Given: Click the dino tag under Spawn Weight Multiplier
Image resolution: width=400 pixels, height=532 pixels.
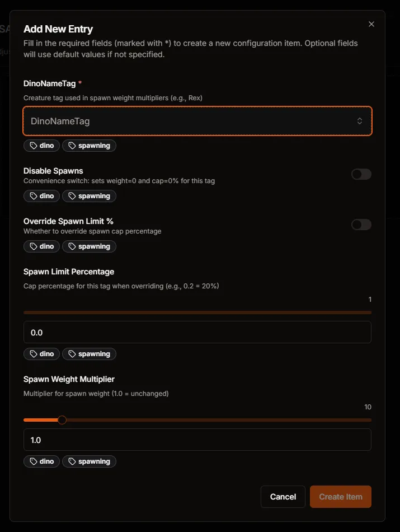Looking at the screenshot, I should point(41,461).
